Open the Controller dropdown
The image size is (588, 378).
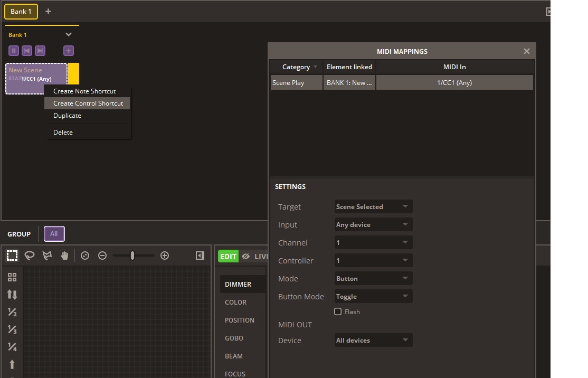tap(373, 261)
